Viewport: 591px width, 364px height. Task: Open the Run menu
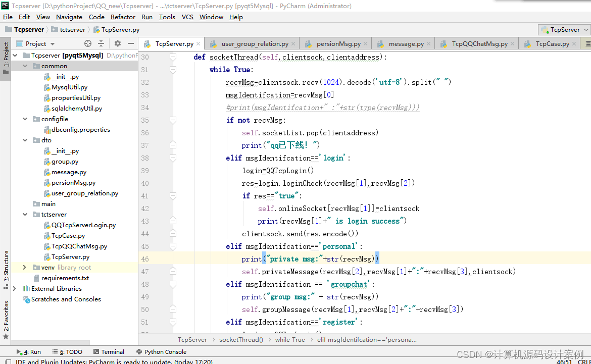(147, 17)
